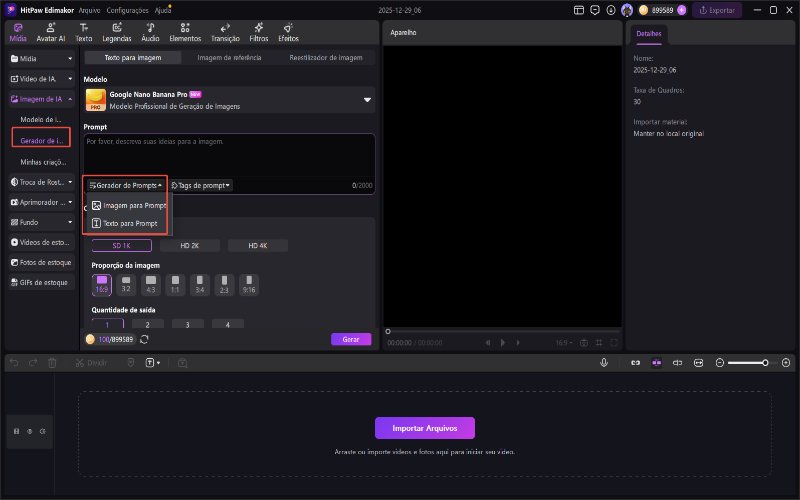Image resolution: width=800 pixels, height=500 pixels.
Task: Open the Ajuda menu
Action: pyautogui.click(x=163, y=10)
